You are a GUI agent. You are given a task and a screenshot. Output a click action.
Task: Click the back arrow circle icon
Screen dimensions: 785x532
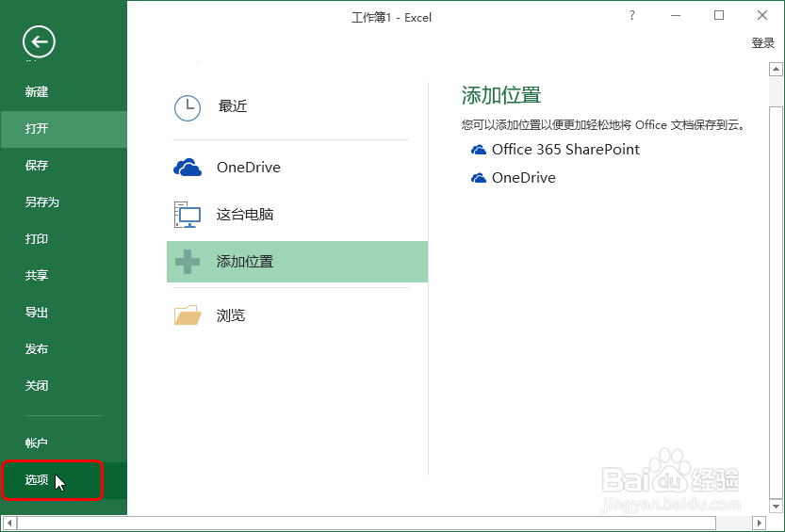[39, 42]
